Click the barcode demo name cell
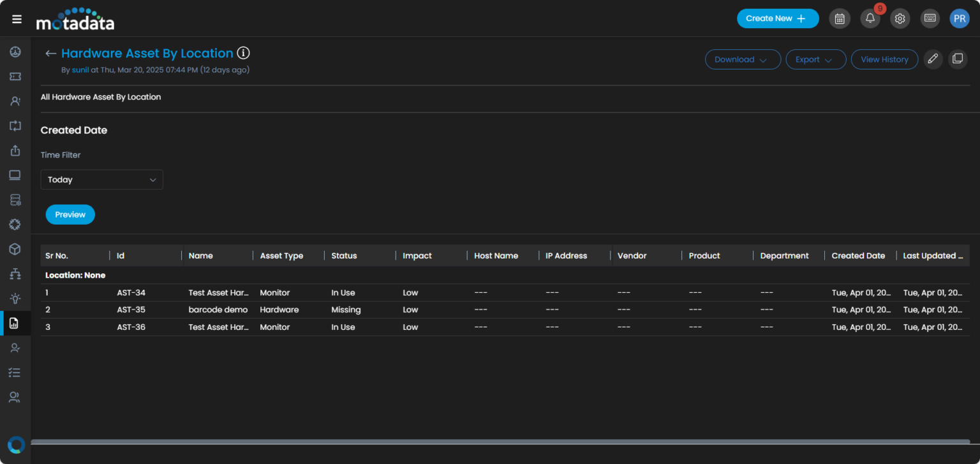 tap(218, 310)
